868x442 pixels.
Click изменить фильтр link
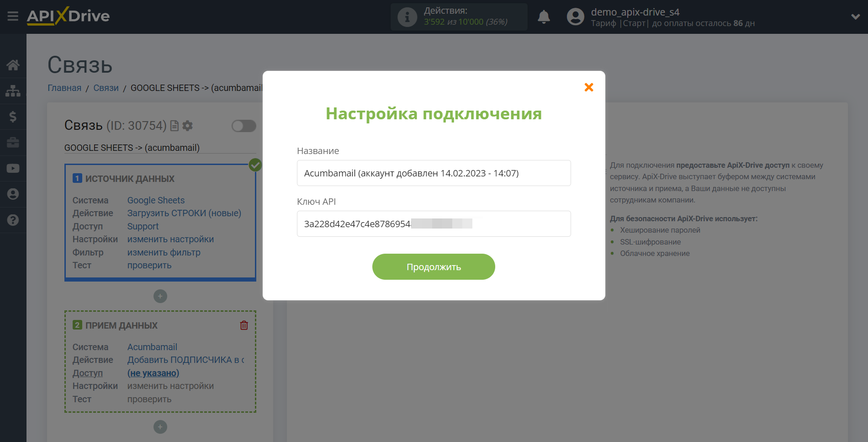point(164,252)
